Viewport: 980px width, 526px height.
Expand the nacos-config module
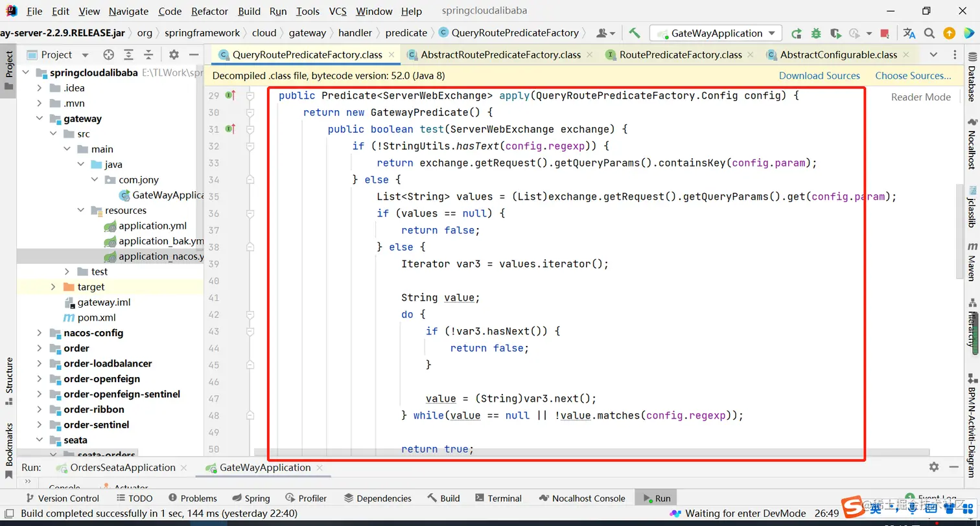(x=40, y=333)
